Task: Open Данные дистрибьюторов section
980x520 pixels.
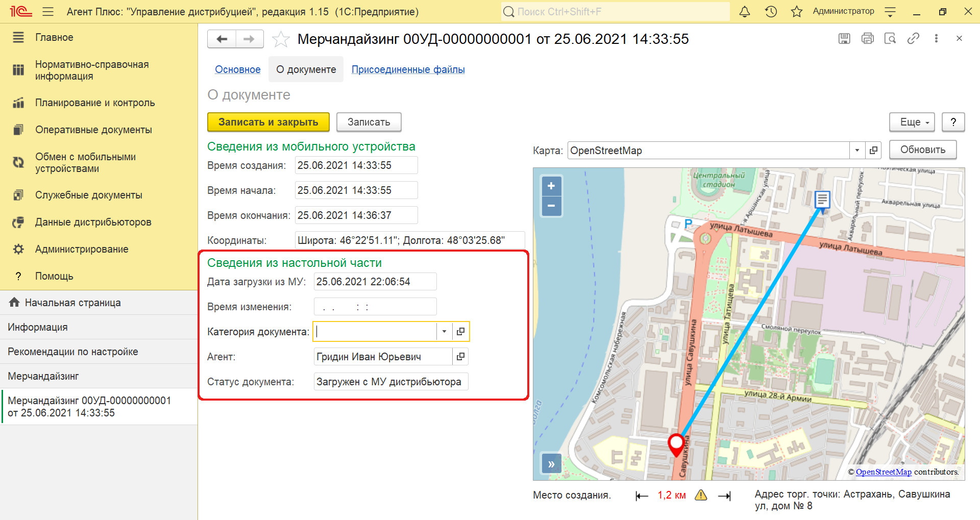Action: [x=99, y=222]
